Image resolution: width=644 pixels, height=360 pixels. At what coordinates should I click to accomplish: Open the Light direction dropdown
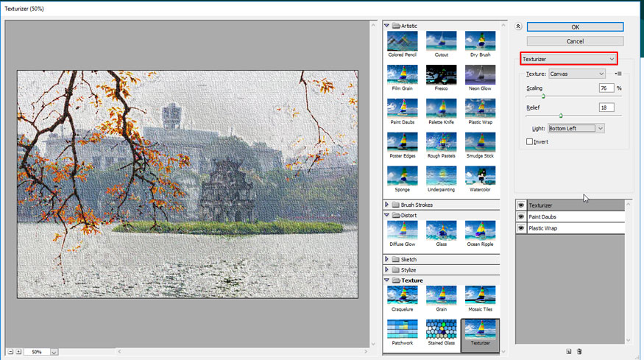point(576,128)
